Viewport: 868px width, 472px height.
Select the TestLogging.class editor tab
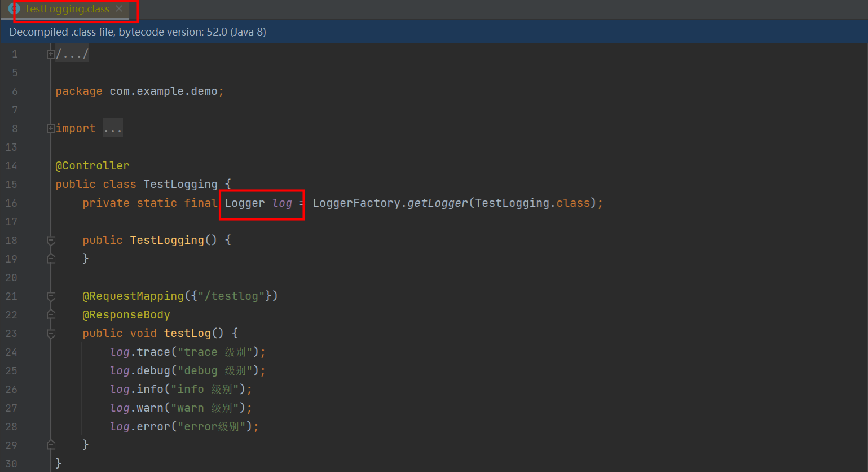pos(66,9)
